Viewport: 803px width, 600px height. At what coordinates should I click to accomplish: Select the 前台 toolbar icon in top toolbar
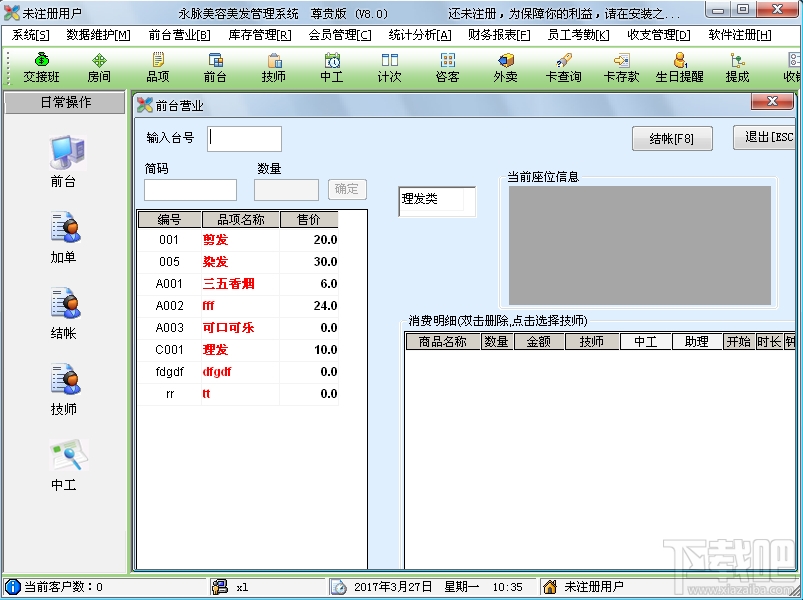pos(215,68)
